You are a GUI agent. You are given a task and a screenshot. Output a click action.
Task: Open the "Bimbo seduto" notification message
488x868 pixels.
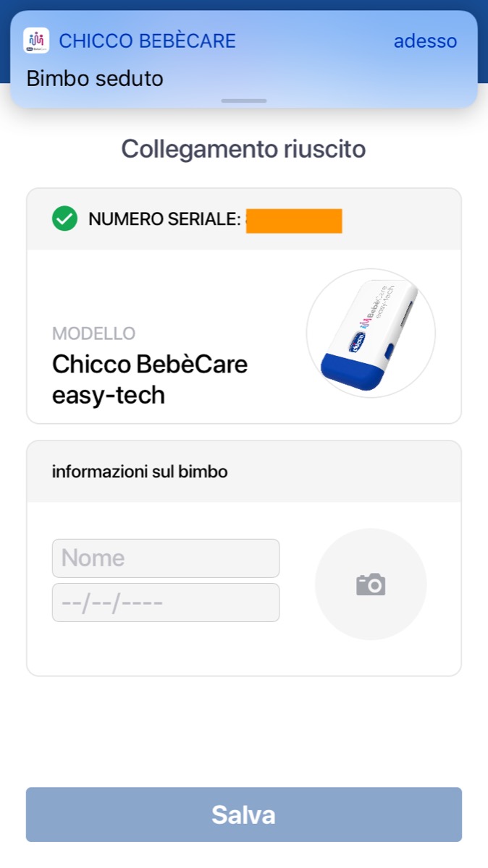(95, 78)
